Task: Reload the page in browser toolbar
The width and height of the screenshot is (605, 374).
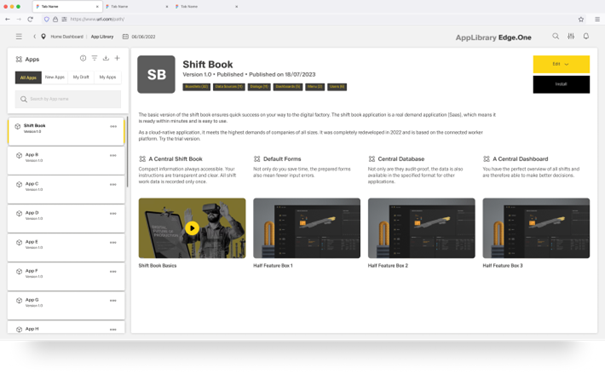Action: pos(30,19)
